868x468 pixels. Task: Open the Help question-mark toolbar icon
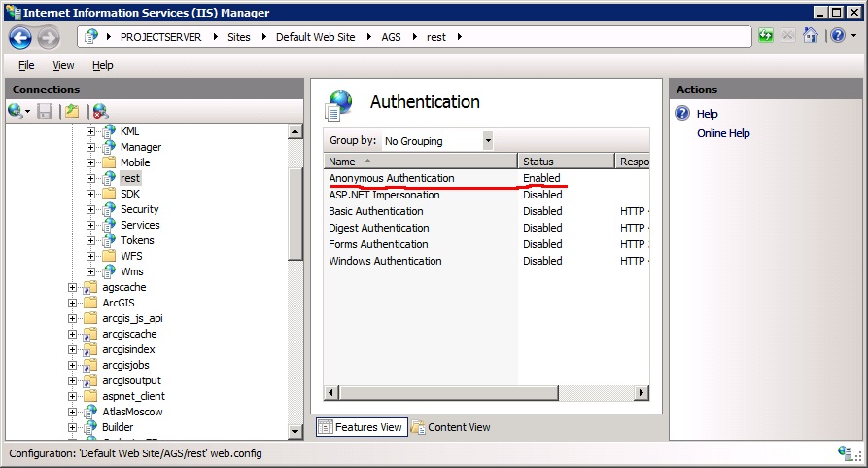[837, 35]
